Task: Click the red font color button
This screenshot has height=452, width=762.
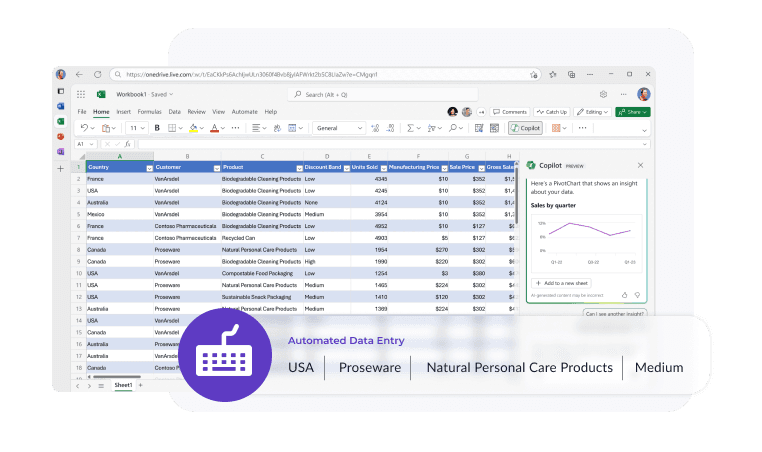Action: click(x=215, y=128)
